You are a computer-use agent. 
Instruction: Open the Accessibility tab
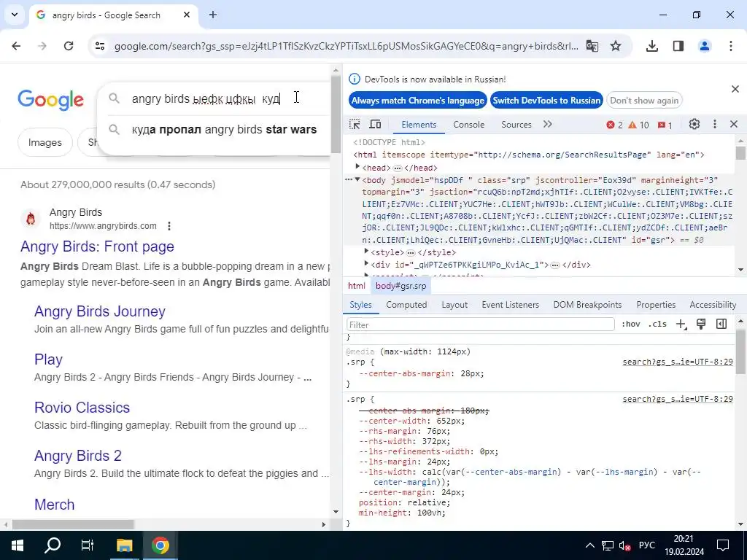[713, 305]
